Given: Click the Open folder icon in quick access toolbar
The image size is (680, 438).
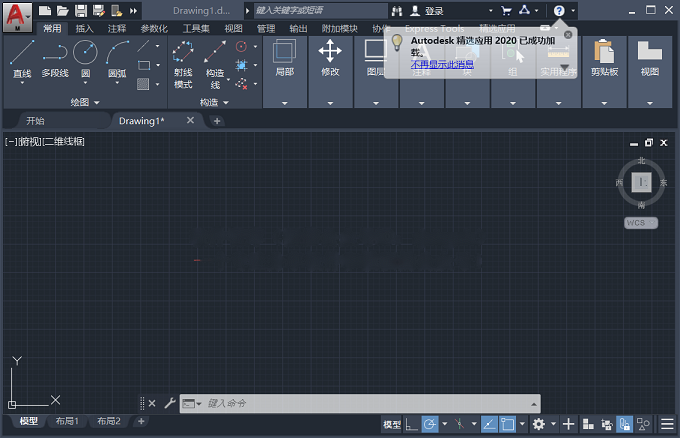Looking at the screenshot, I should [63, 10].
